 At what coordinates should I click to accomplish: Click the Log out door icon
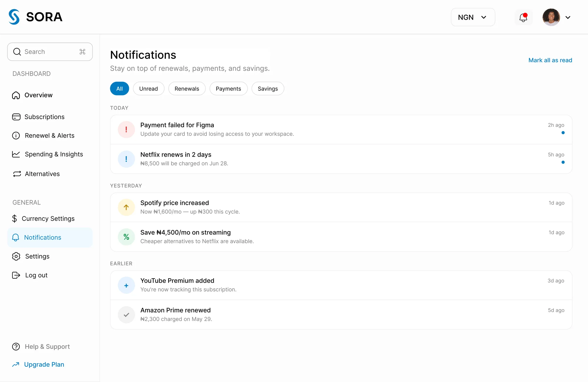click(x=16, y=275)
